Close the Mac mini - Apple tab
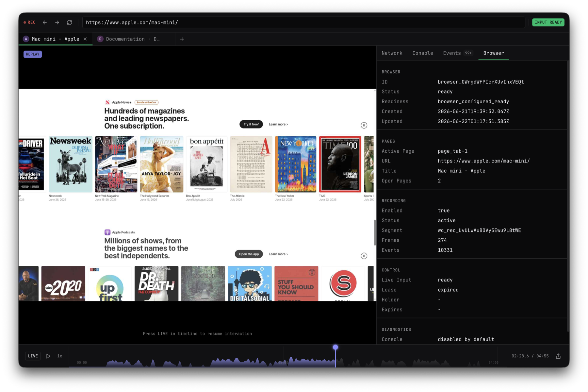 click(x=85, y=39)
